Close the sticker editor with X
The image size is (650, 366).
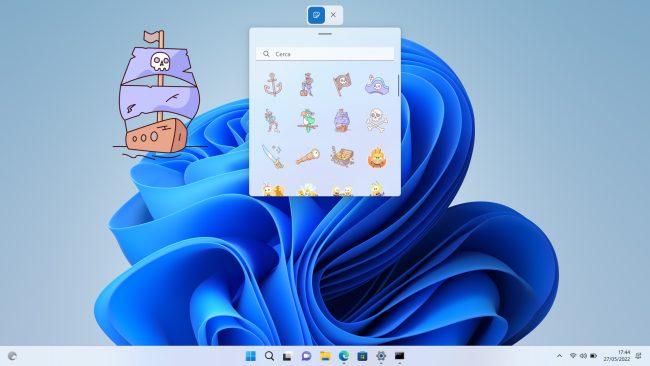pos(333,15)
